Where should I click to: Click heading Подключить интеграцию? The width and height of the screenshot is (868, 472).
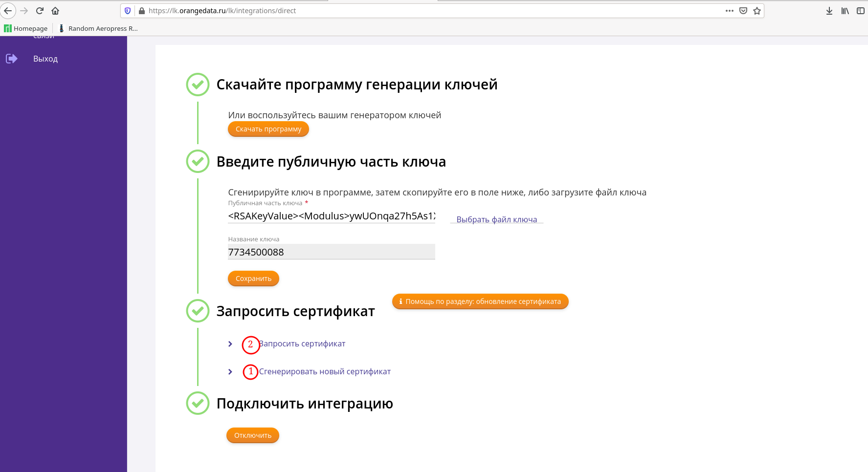[305, 404]
